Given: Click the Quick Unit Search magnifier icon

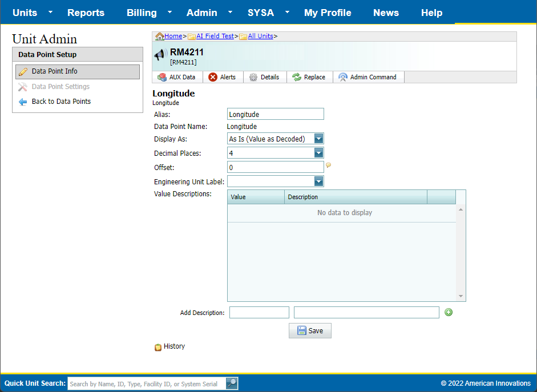Looking at the screenshot, I should 232,383.
